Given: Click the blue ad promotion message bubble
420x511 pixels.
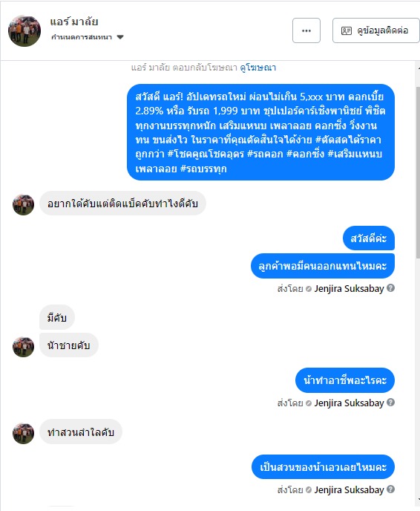Looking at the screenshot, I should (x=260, y=132).
